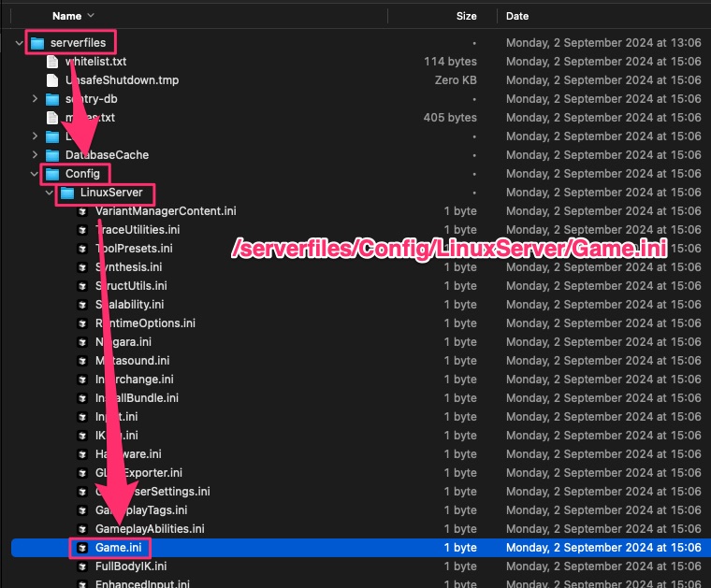Click the 1 byte size of Hardware.ini
This screenshot has width=711, height=588.
(x=460, y=454)
